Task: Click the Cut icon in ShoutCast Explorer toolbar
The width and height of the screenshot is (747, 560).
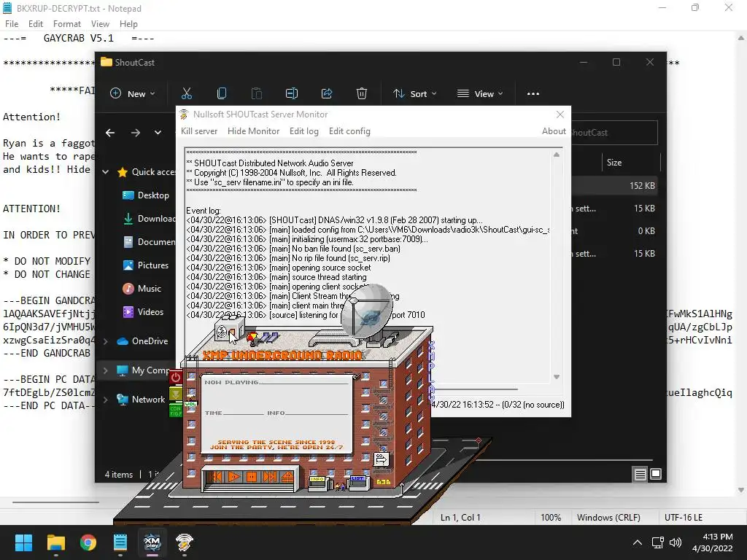Action: point(186,93)
